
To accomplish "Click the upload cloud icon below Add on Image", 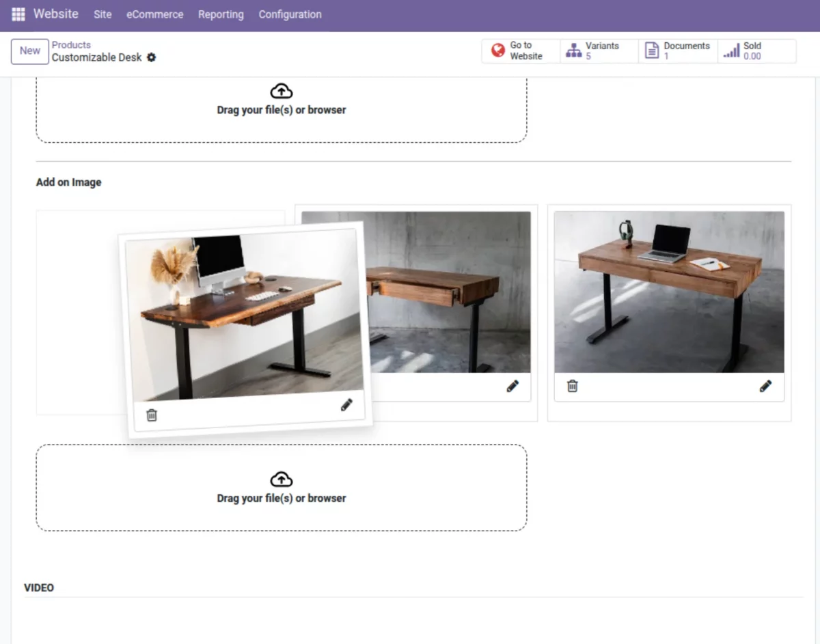I will coord(282,479).
